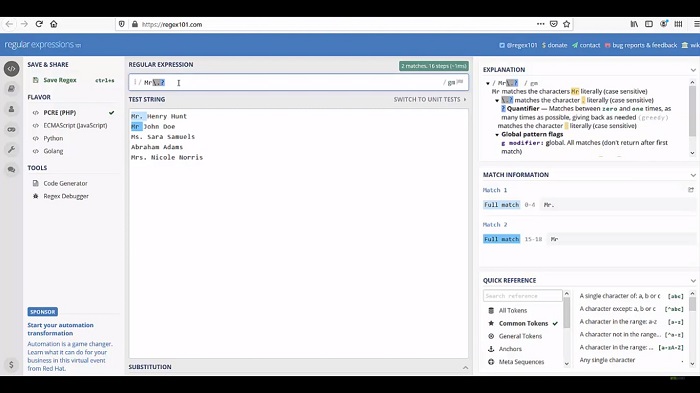Open the contact link

(x=586, y=45)
